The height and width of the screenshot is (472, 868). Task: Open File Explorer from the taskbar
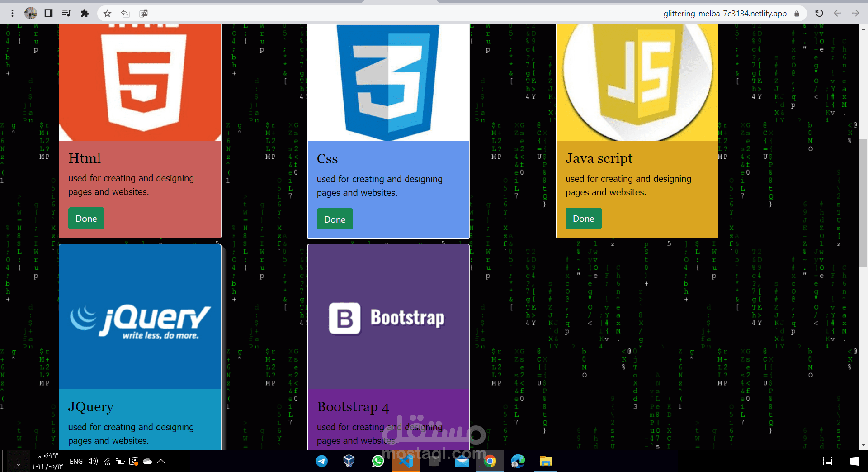[546, 461]
